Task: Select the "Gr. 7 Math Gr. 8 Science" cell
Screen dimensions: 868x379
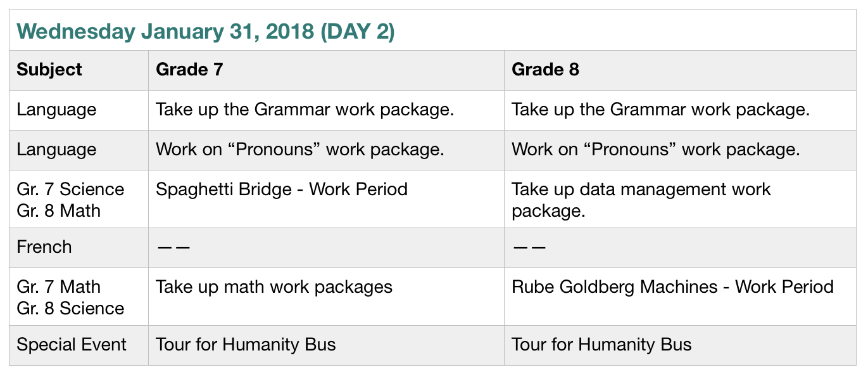Action: click(x=70, y=297)
